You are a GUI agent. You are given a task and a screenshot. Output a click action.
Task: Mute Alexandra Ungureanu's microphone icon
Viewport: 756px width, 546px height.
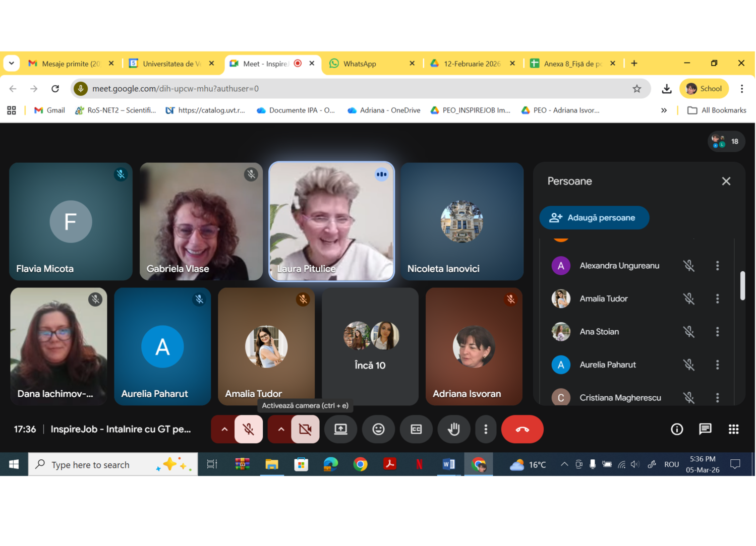(x=688, y=266)
